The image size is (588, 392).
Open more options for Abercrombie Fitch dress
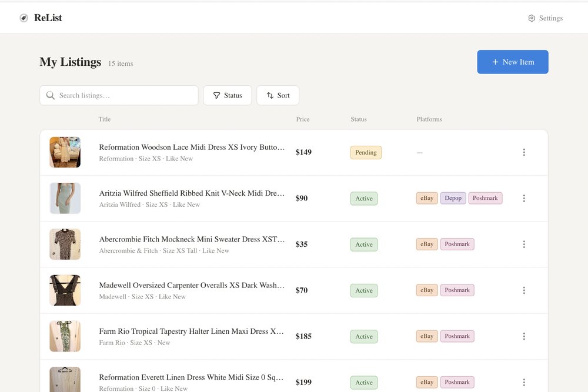[x=524, y=244]
